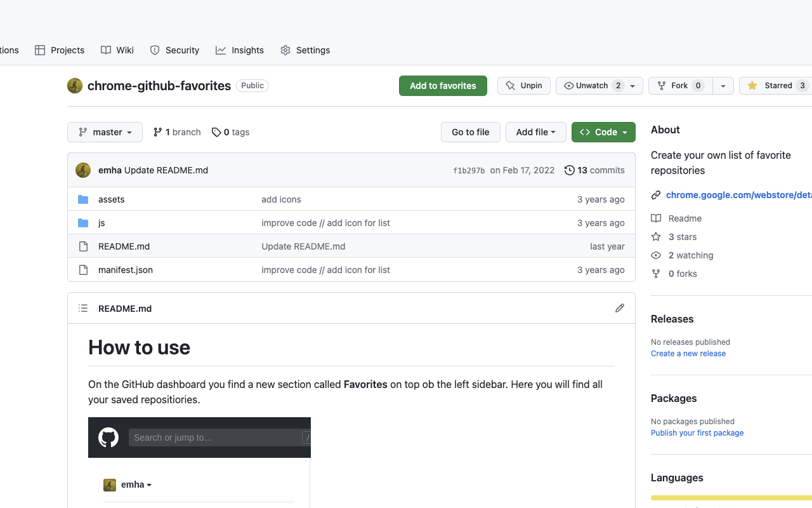This screenshot has height=508, width=812.
Task: Open the assets folder
Action: [x=112, y=199]
